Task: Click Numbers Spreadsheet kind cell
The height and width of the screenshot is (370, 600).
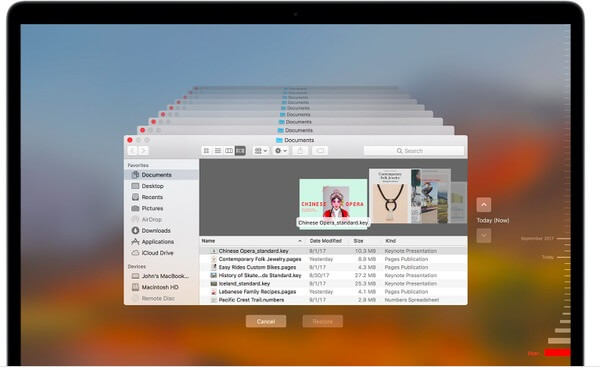Action: coord(412,300)
